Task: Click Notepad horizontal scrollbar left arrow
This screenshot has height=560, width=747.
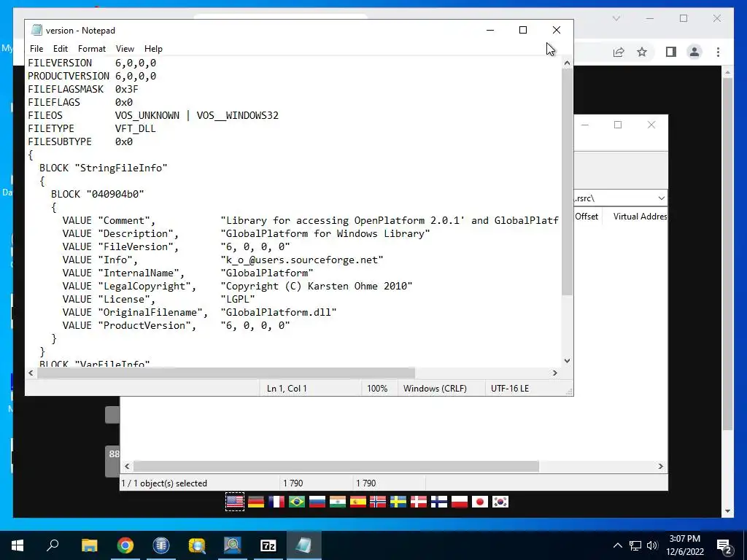Action: point(31,373)
